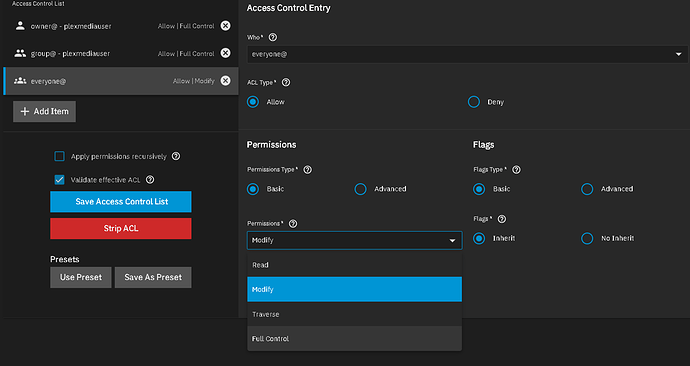Open help for the Permissions dropdown
690x366 pixels.
pos(293,223)
